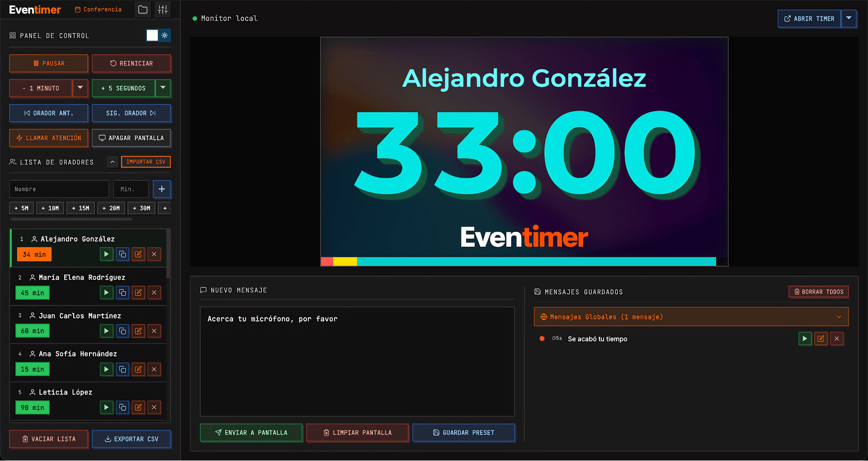Click LIMPIAR PANTALLA button
Viewport: 868px width, 461px height.
pyautogui.click(x=358, y=433)
